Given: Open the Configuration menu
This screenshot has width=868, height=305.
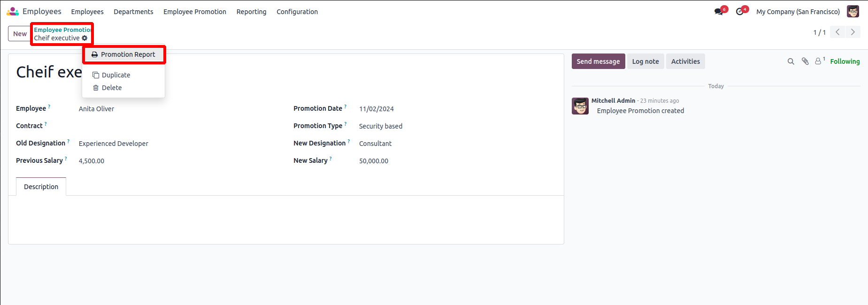Looking at the screenshot, I should tap(297, 12).
